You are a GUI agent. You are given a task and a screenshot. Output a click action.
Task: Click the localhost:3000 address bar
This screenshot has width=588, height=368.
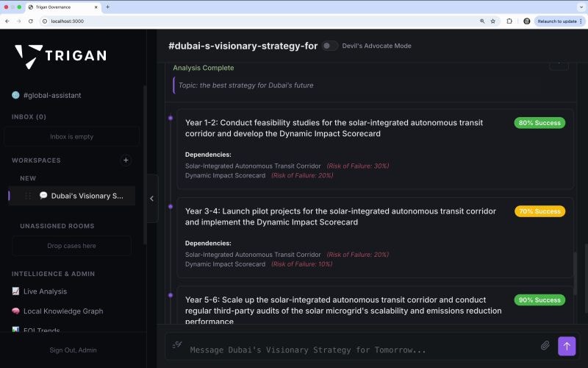[259, 21]
